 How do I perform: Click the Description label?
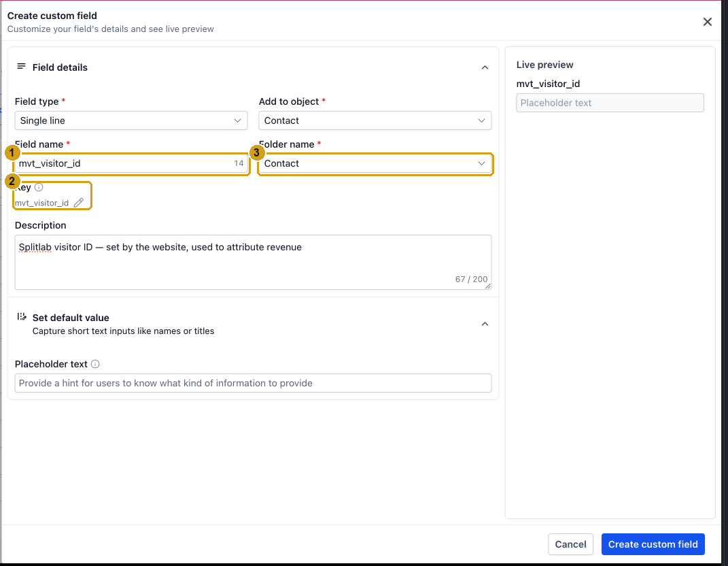[40, 225]
